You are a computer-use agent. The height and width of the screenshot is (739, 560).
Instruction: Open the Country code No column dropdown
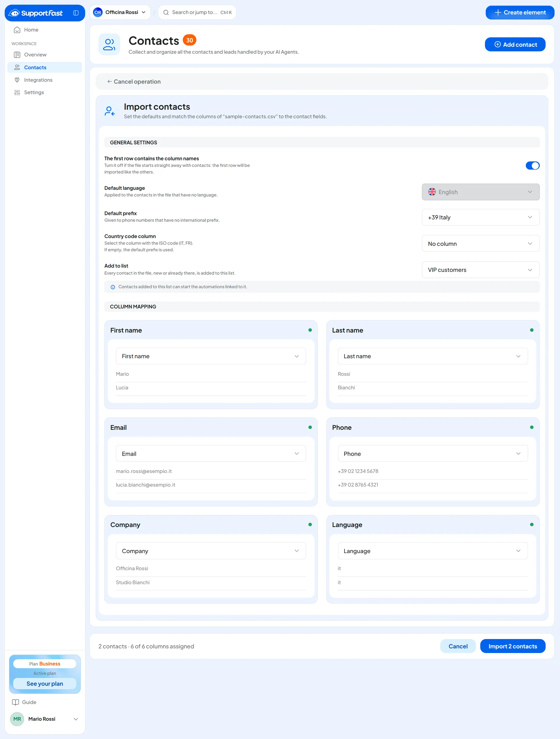[480, 244]
